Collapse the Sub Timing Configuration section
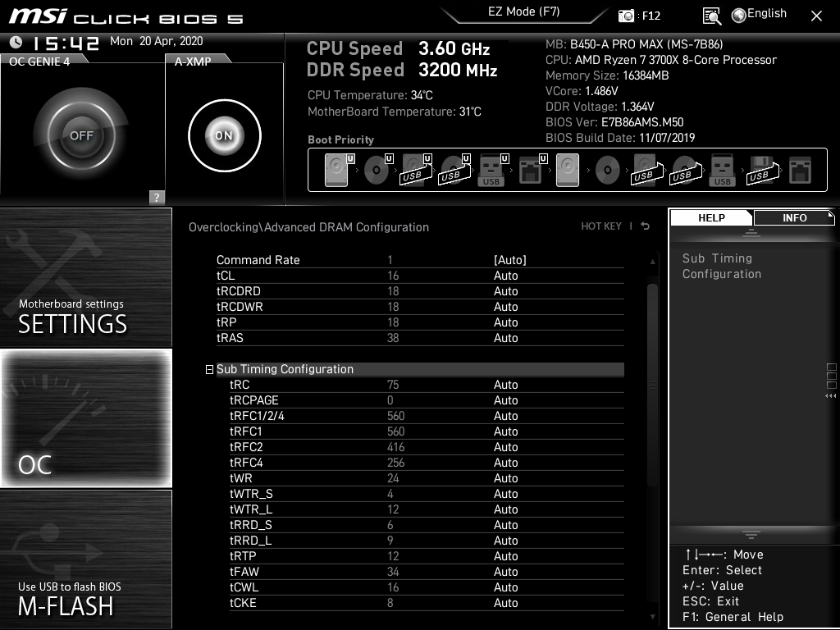Viewport: 840px width, 630px height. pyautogui.click(x=210, y=369)
